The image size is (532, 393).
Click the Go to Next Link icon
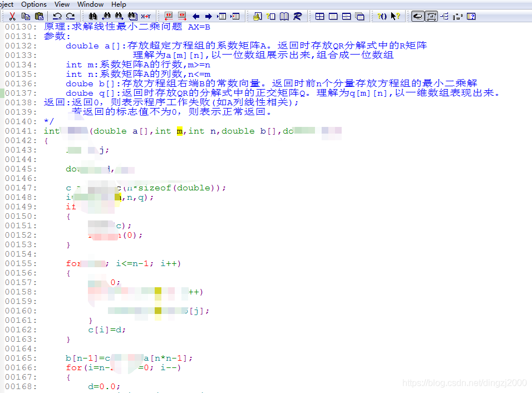[x=182, y=16]
